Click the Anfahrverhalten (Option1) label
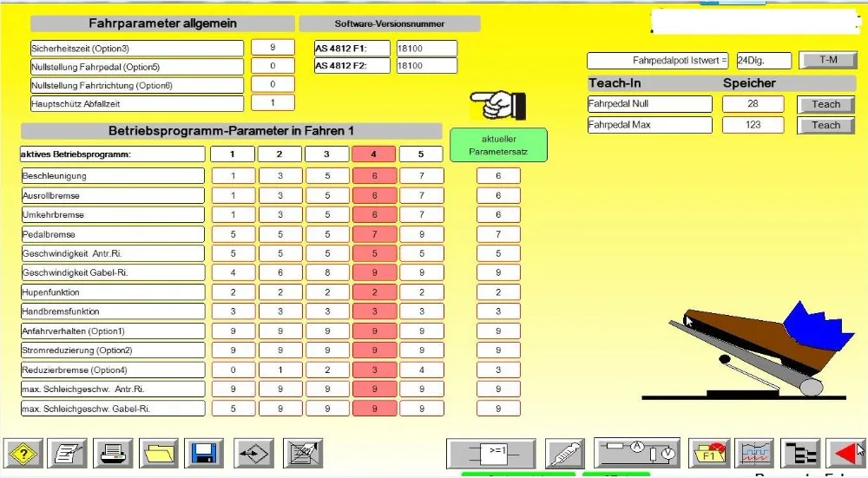 coord(113,331)
